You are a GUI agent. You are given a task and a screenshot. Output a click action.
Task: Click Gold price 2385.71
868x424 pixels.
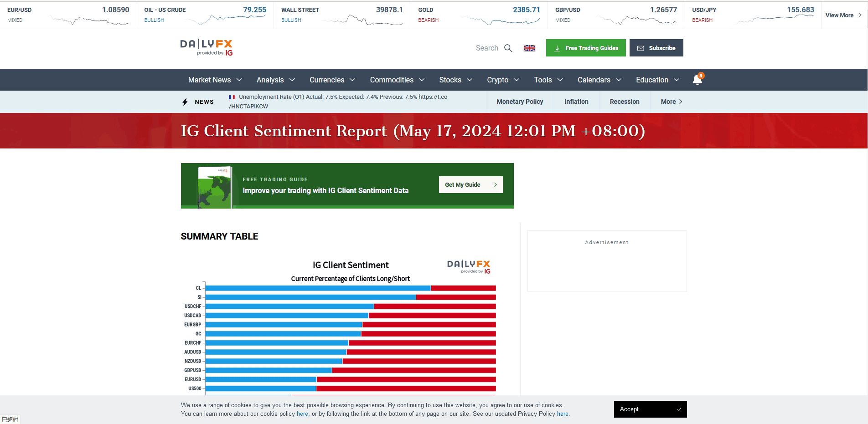point(526,10)
